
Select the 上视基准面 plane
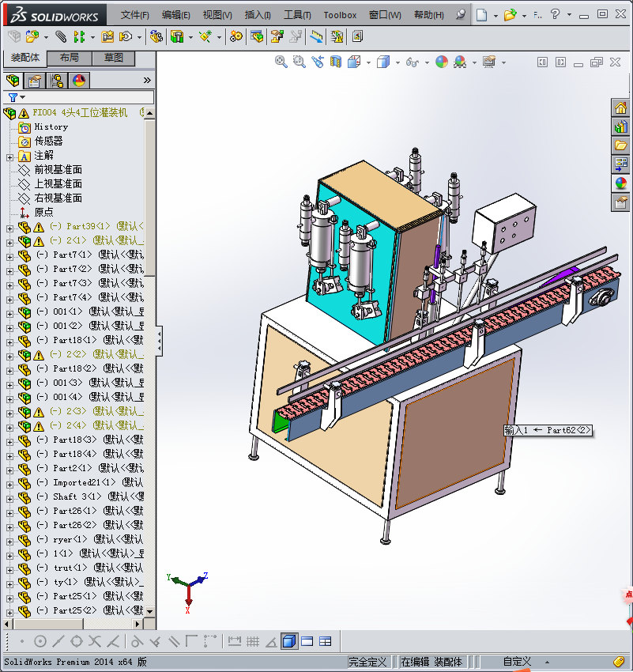click(x=58, y=183)
